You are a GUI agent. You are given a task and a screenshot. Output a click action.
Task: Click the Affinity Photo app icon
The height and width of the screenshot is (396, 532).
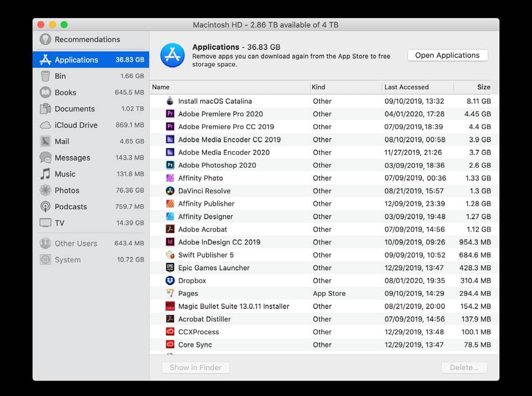tap(170, 178)
